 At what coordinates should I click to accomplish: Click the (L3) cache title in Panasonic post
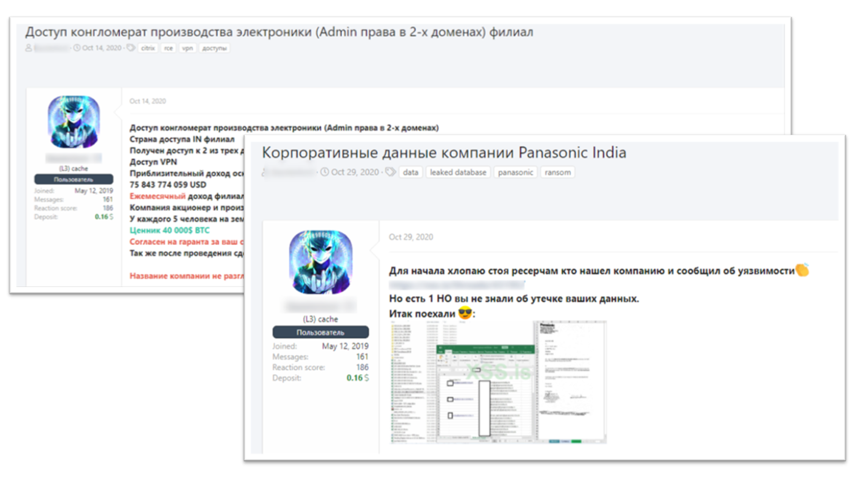(321, 319)
